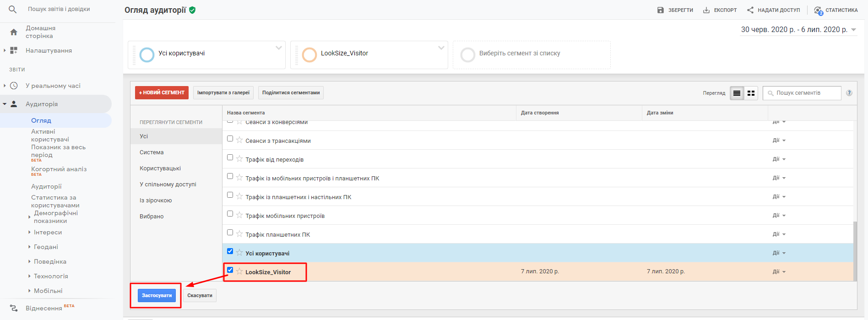Open the home page icon
The height and width of the screenshot is (320, 868).
pos(14,32)
